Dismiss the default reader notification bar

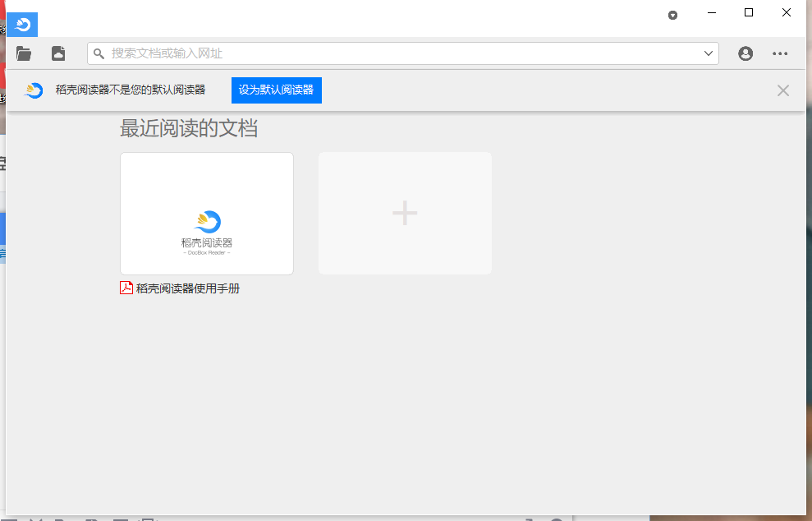[x=782, y=90]
